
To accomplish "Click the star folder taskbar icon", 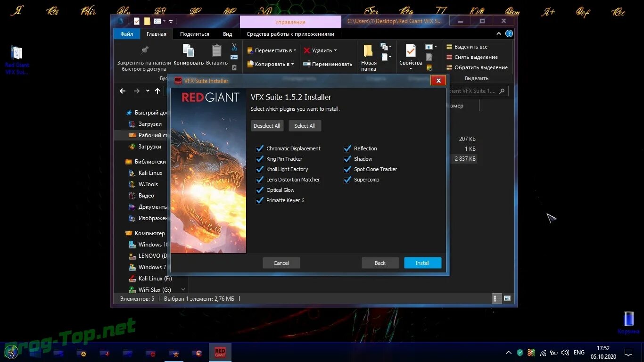I will pyautogui.click(x=174, y=353).
